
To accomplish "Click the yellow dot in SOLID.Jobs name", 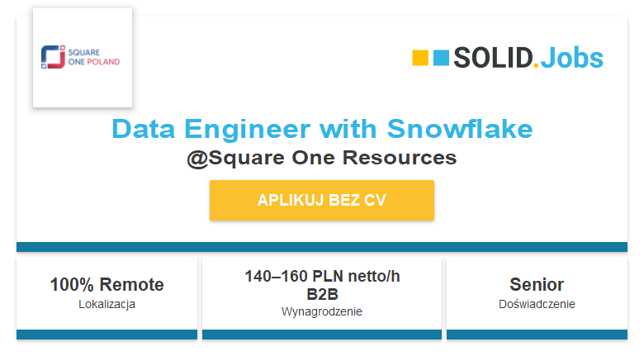I will pos(536,66).
